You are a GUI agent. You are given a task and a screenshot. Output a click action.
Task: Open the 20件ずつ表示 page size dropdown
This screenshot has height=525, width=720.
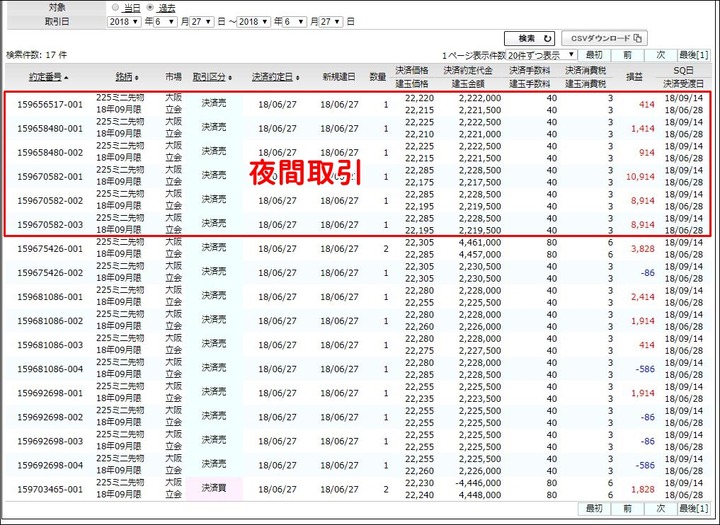coord(541,55)
